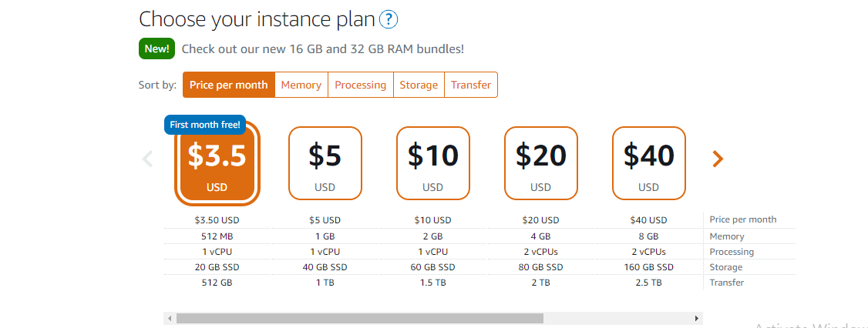Screen dimensions: 868x328
Task: Click the horizontal scrollbar thumb
Action: (359, 318)
